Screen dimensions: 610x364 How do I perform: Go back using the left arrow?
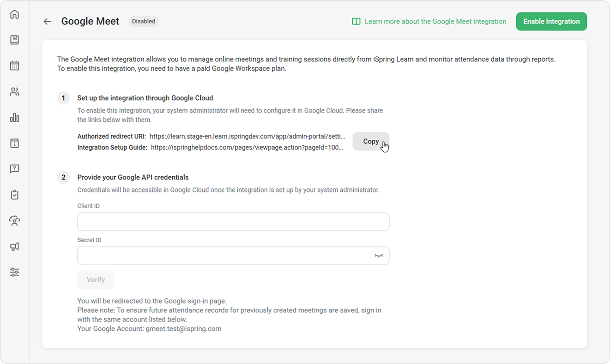(47, 21)
